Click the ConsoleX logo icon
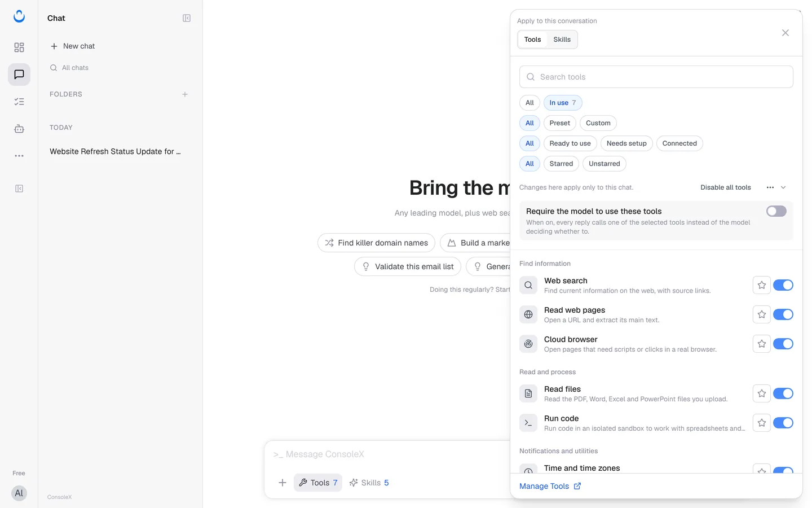Viewport: 812px width, 508px height. tap(19, 16)
